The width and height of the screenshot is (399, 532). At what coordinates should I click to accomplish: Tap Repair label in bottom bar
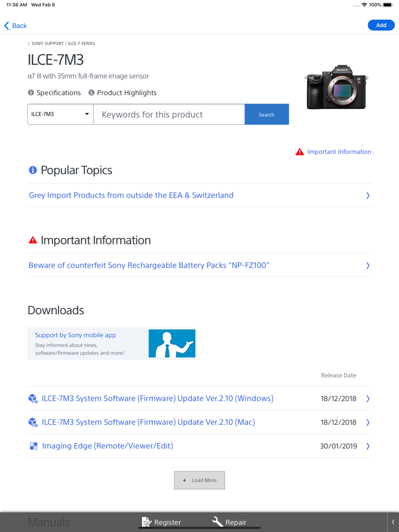point(235,522)
